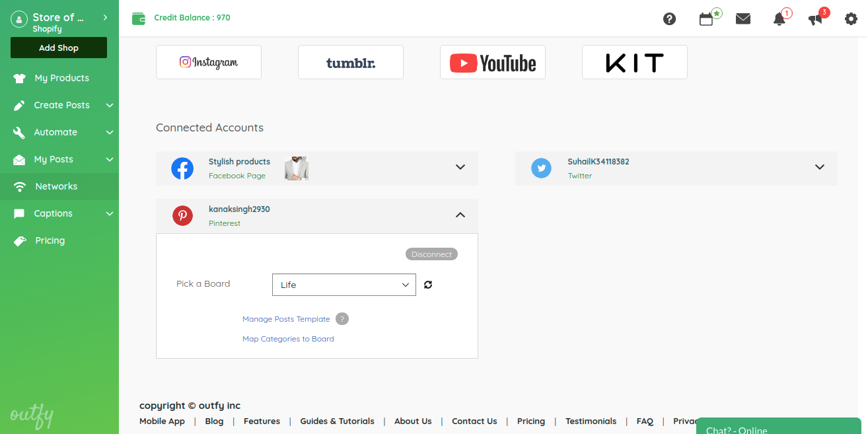
Task: Open the Features footer link
Action: pyautogui.click(x=262, y=421)
